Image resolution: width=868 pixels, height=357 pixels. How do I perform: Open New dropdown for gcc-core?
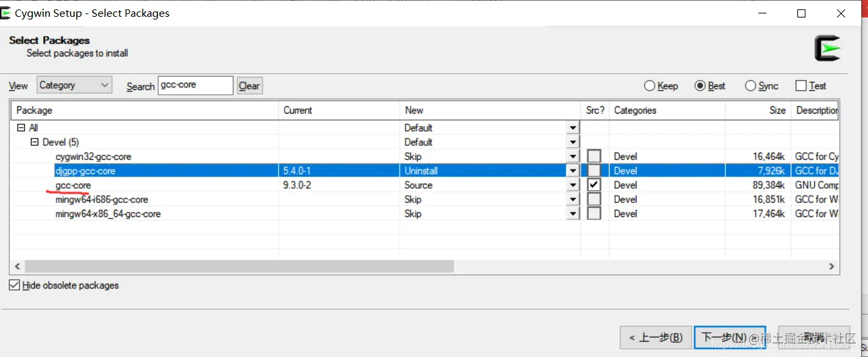(573, 185)
